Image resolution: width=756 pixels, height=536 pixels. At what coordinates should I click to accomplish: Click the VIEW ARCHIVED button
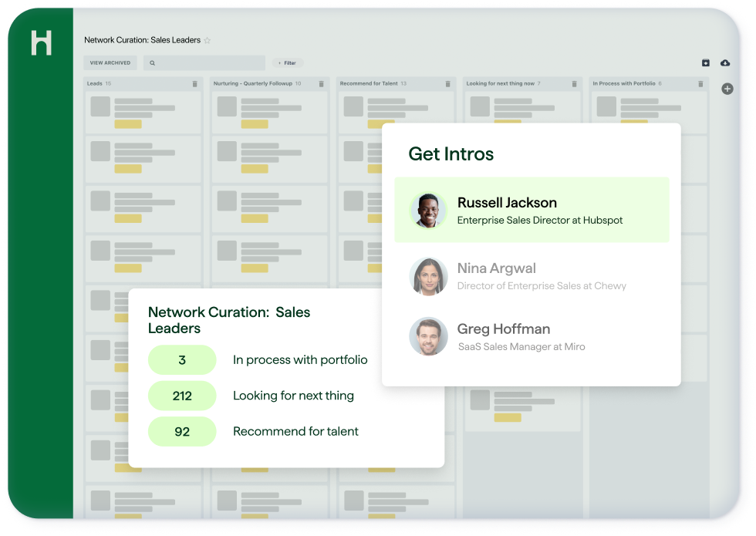(110, 62)
